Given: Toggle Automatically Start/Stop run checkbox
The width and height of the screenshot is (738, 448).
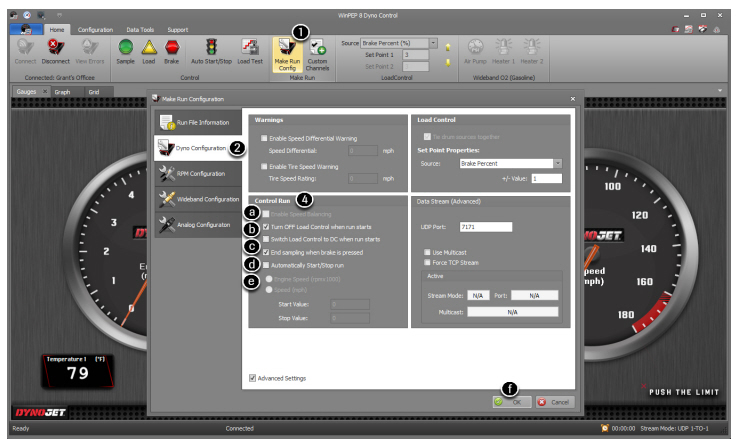Looking at the screenshot, I should (x=265, y=265).
